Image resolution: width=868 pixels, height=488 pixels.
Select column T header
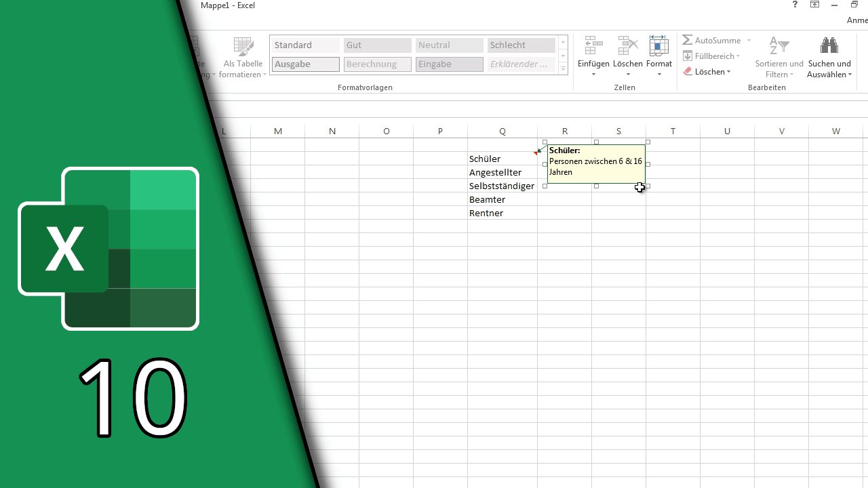(673, 131)
